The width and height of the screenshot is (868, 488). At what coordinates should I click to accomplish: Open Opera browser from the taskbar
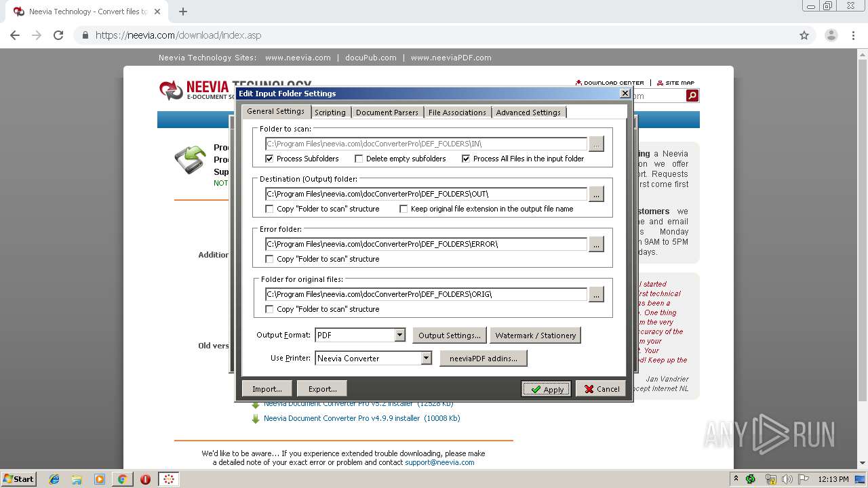point(145,479)
